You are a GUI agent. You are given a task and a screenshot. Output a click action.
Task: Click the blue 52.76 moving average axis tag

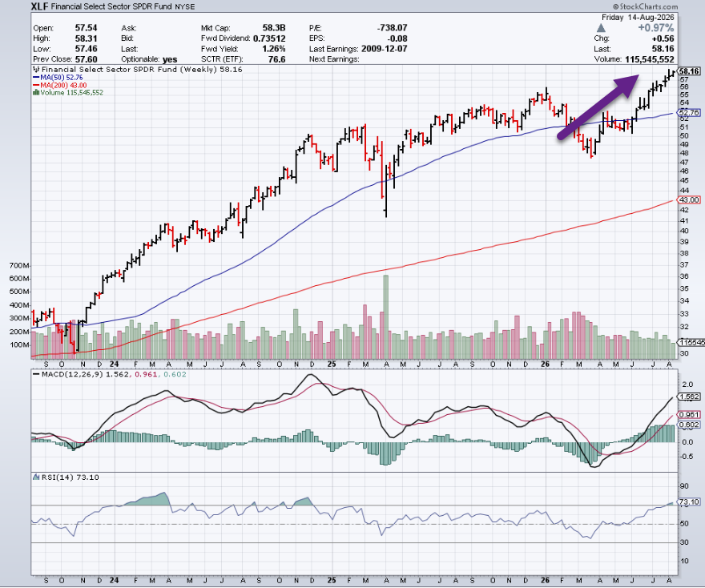(x=689, y=112)
